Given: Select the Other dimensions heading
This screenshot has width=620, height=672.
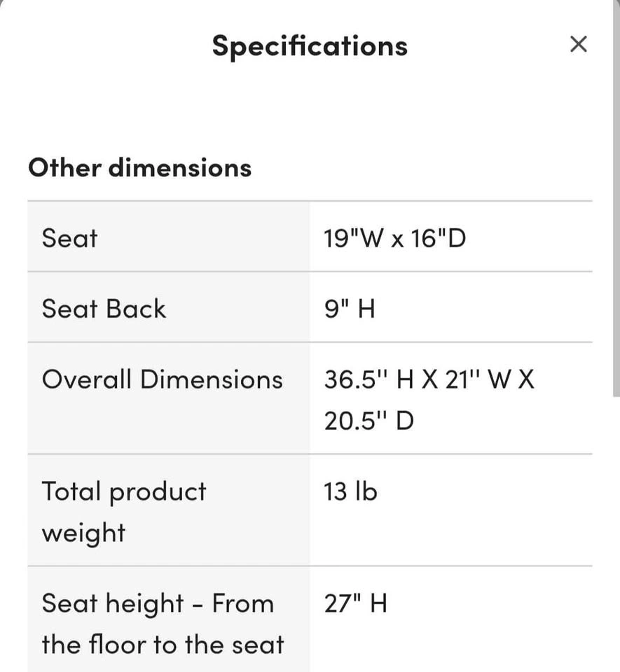Looking at the screenshot, I should click(x=139, y=168).
